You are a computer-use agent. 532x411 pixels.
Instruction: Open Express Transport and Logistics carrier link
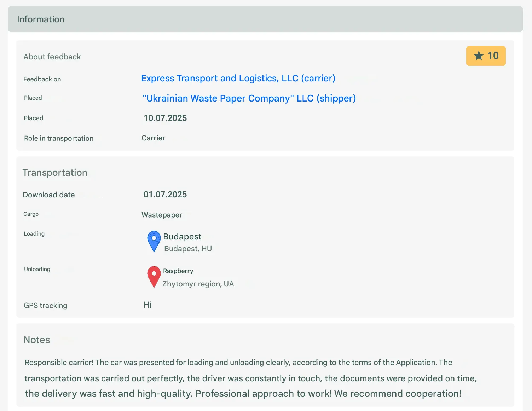click(238, 78)
